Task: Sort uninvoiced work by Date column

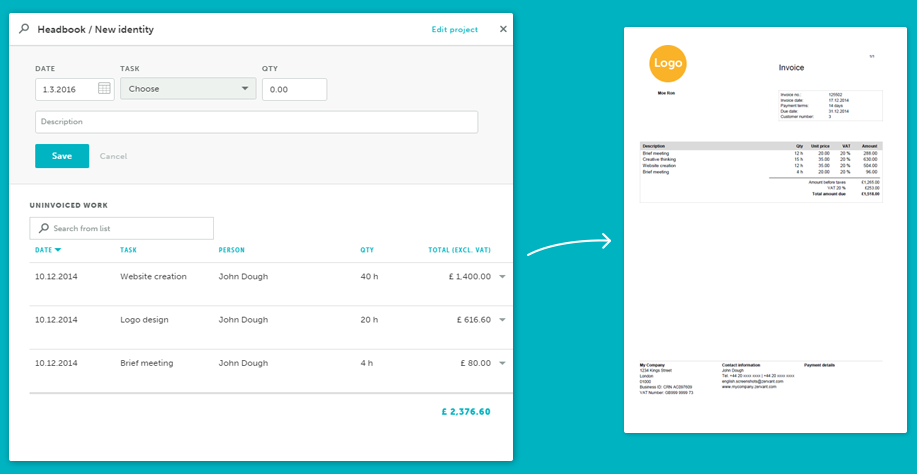Action: (47, 250)
